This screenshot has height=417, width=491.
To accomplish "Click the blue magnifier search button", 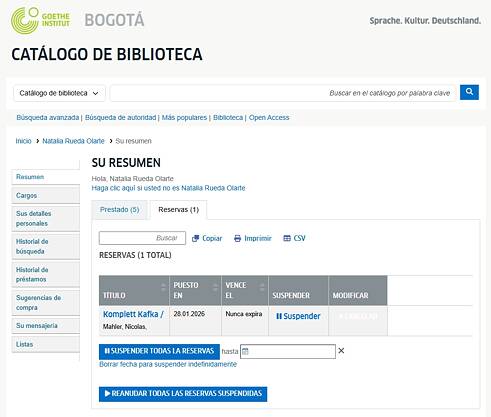I will click(x=469, y=92).
